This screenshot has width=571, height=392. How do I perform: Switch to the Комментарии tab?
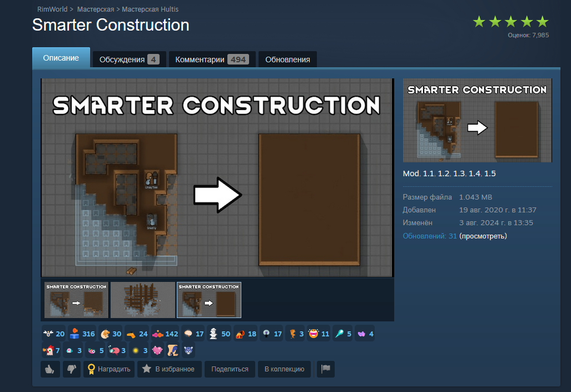pos(212,59)
